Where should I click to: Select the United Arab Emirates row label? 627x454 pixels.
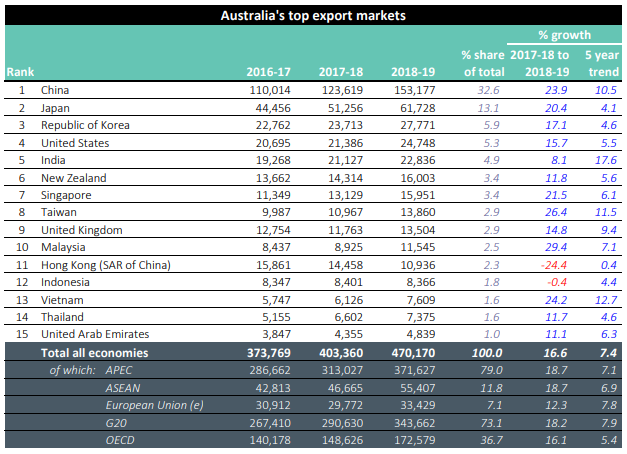[95, 334]
